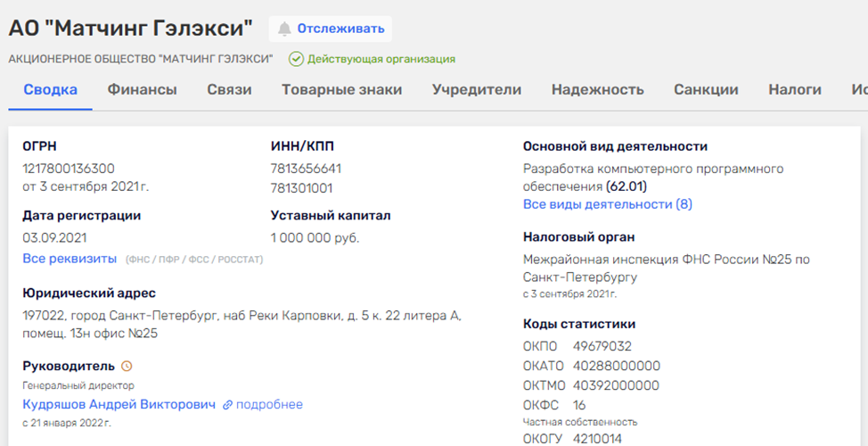Click the bell icon next to Отслеживать
The height and width of the screenshot is (446, 868).
tap(284, 29)
